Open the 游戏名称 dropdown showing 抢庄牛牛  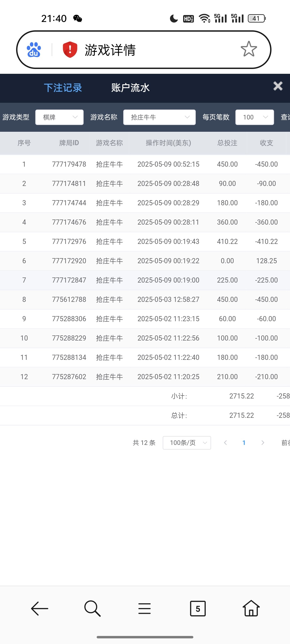pos(159,117)
